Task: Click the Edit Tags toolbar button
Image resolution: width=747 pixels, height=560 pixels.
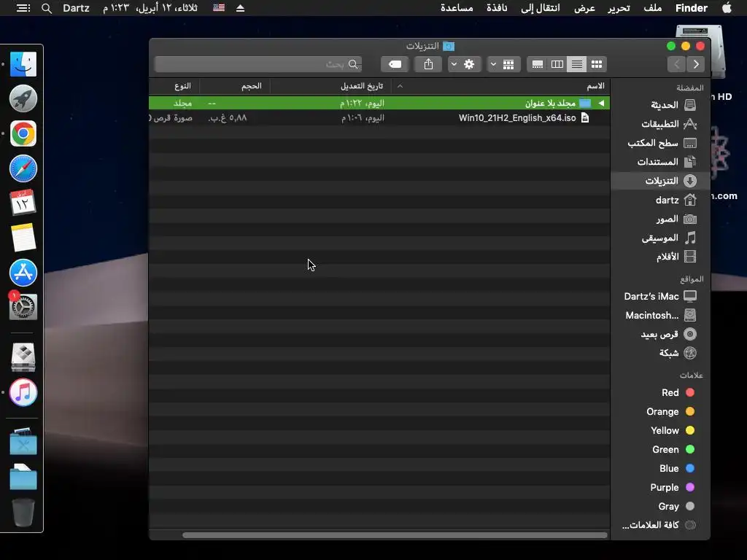Action: [x=395, y=64]
